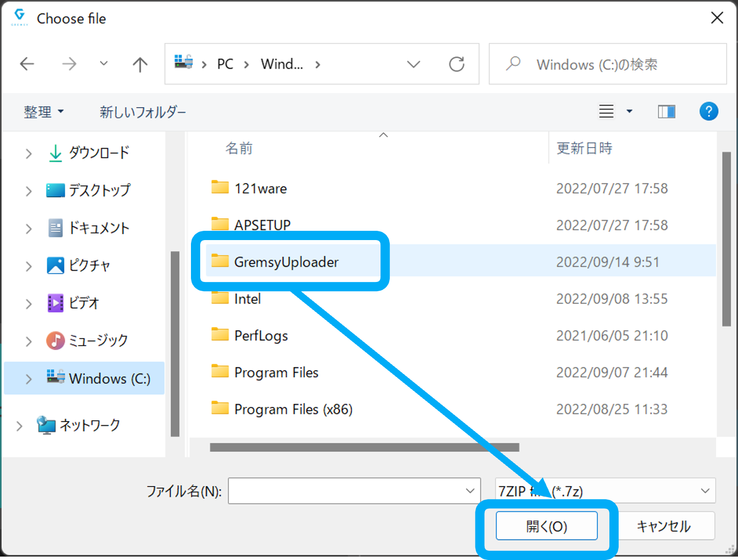The height and width of the screenshot is (560, 738).
Task: Click 121ware folder icon
Action: pyautogui.click(x=220, y=187)
